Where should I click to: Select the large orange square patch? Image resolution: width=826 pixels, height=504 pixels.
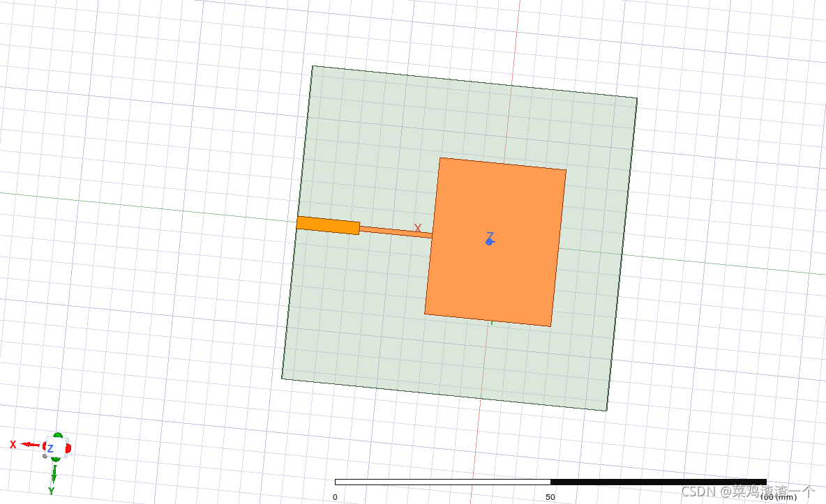pyautogui.click(x=495, y=243)
